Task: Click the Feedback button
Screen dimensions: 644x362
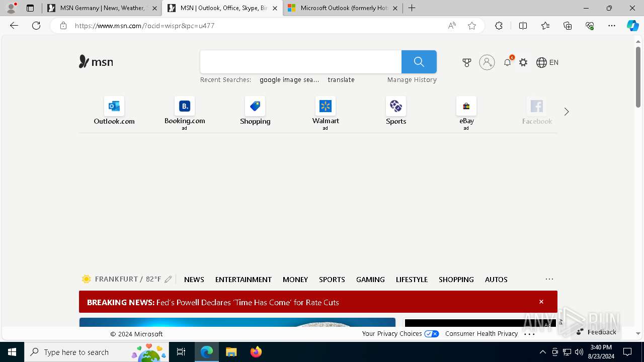Action: (596, 332)
